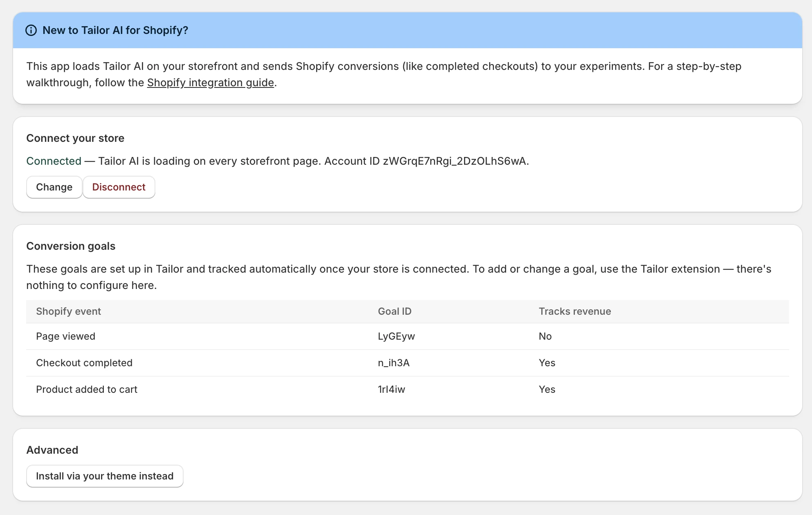
Task: Click the green Connected status text
Action: 54,161
